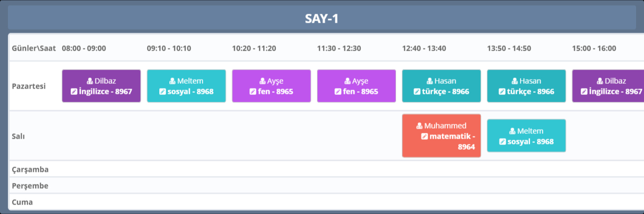Click edit icon on fen in 10:20 slot
The image size is (644, 214).
(253, 92)
